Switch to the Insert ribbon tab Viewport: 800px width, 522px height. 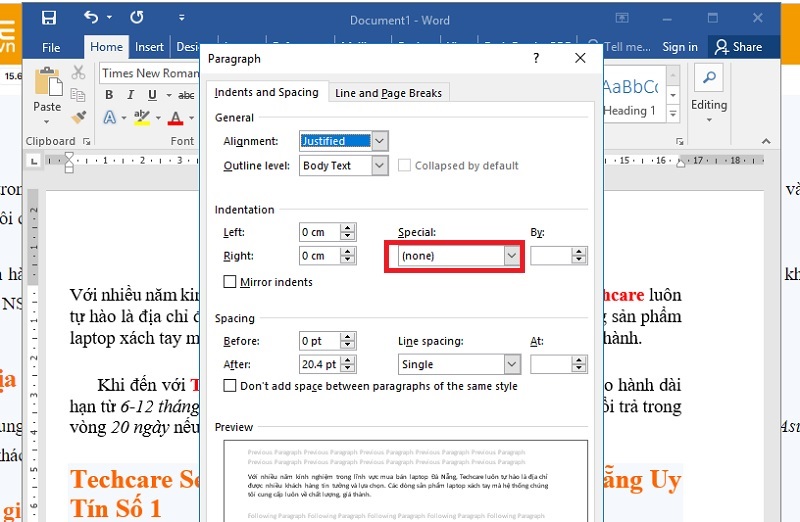[x=149, y=47]
